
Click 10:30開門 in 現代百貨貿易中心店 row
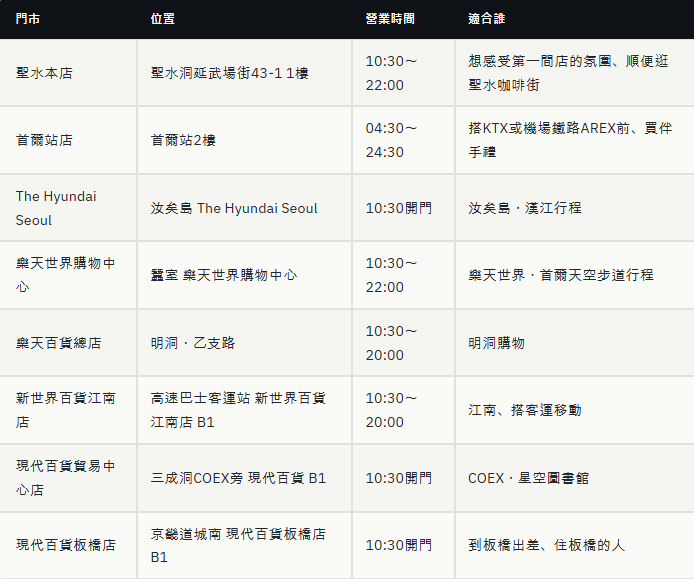click(399, 478)
